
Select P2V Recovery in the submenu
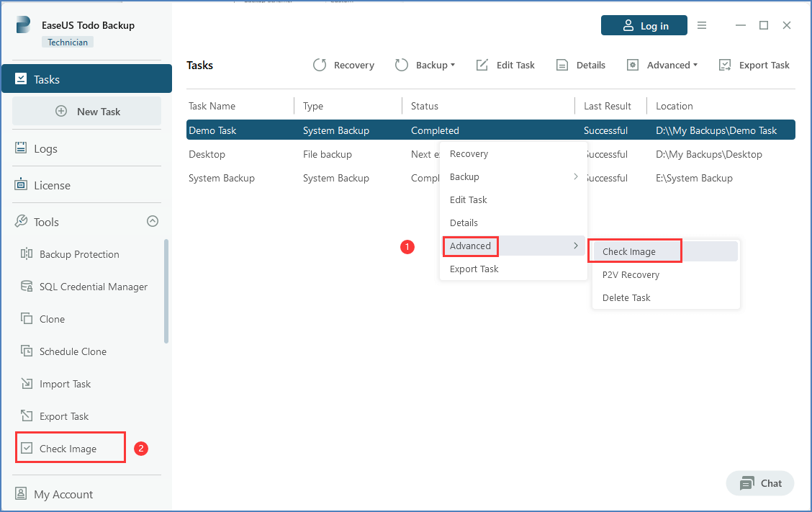631,274
